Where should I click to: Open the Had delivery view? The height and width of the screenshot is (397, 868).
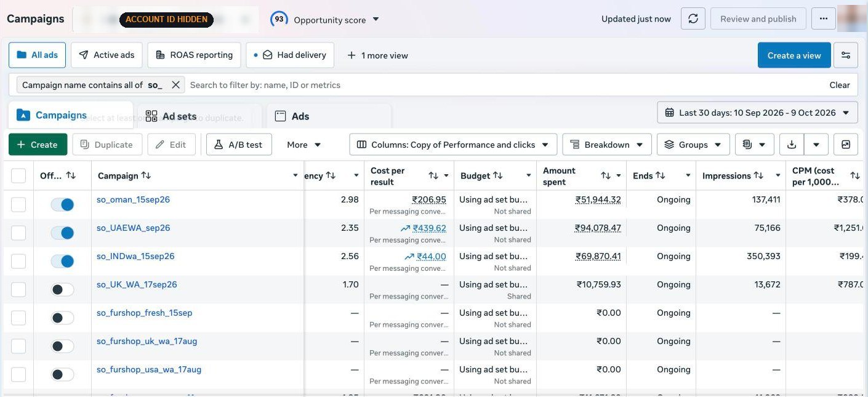pos(290,55)
